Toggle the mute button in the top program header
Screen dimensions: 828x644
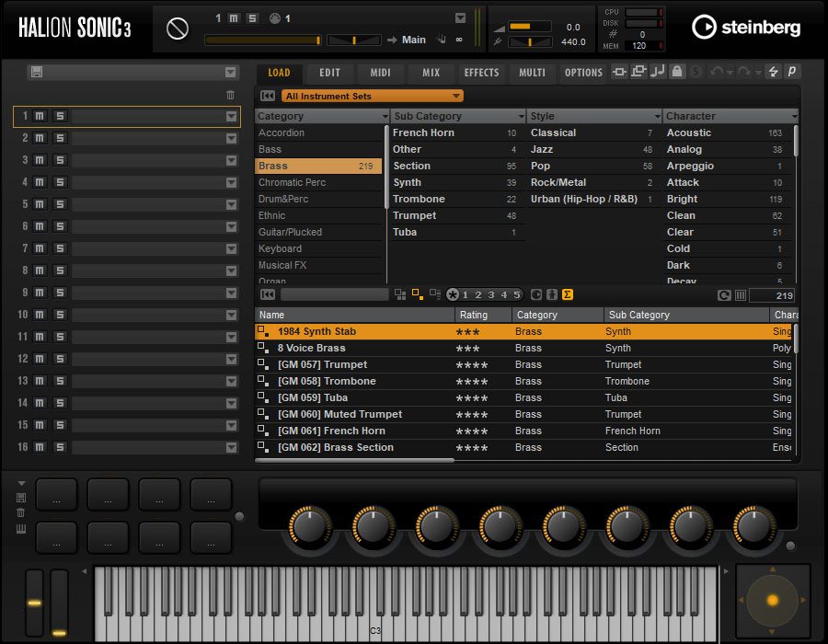(234, 18)
